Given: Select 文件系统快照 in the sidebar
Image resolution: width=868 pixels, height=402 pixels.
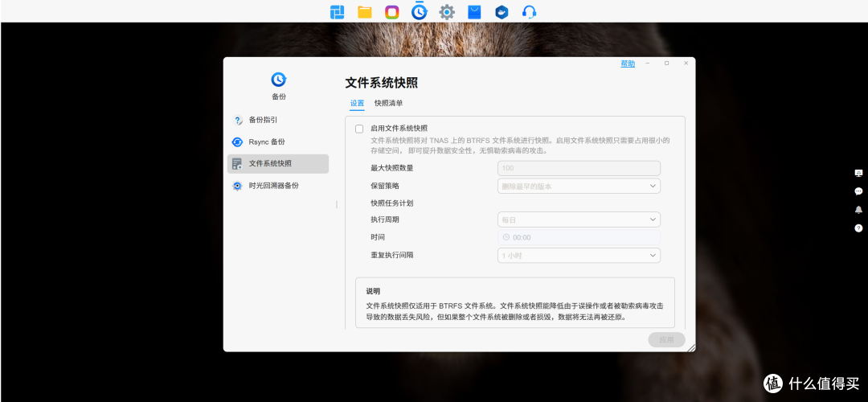Looking at the screenshot, I should pyautogui.click(x=278, y=164).
